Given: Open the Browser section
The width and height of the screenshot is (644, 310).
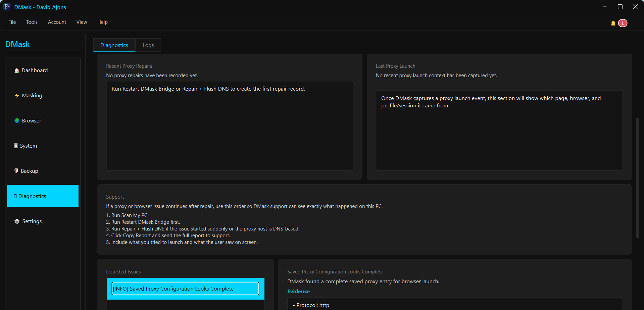Looking at the screenshot, I should (43, 121).
